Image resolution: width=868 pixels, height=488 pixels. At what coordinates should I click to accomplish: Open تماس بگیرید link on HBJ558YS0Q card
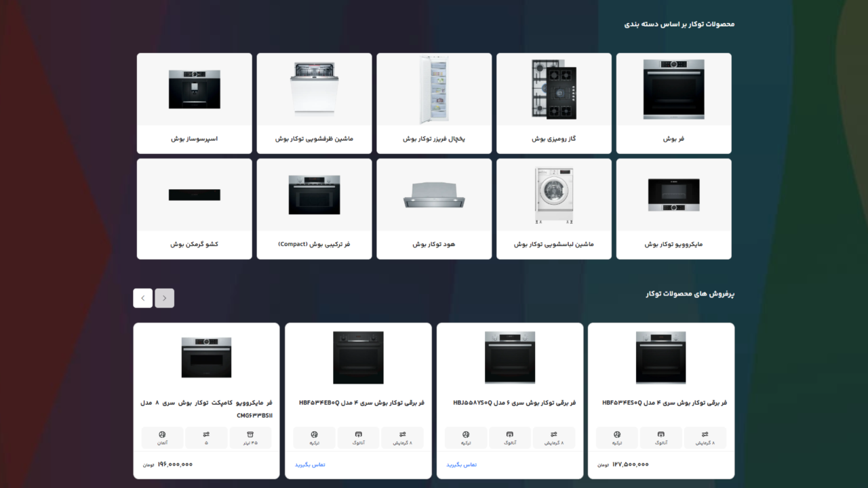[x=461, y=465]
